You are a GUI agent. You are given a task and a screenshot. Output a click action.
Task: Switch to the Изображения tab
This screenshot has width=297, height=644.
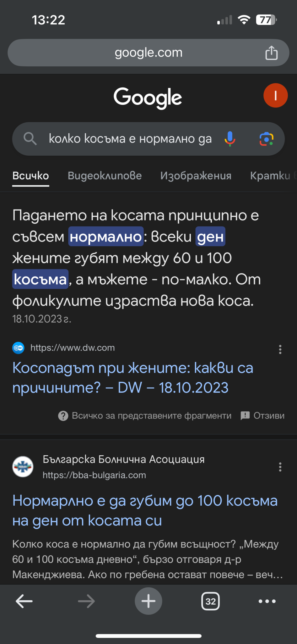[x=196, y=176]
